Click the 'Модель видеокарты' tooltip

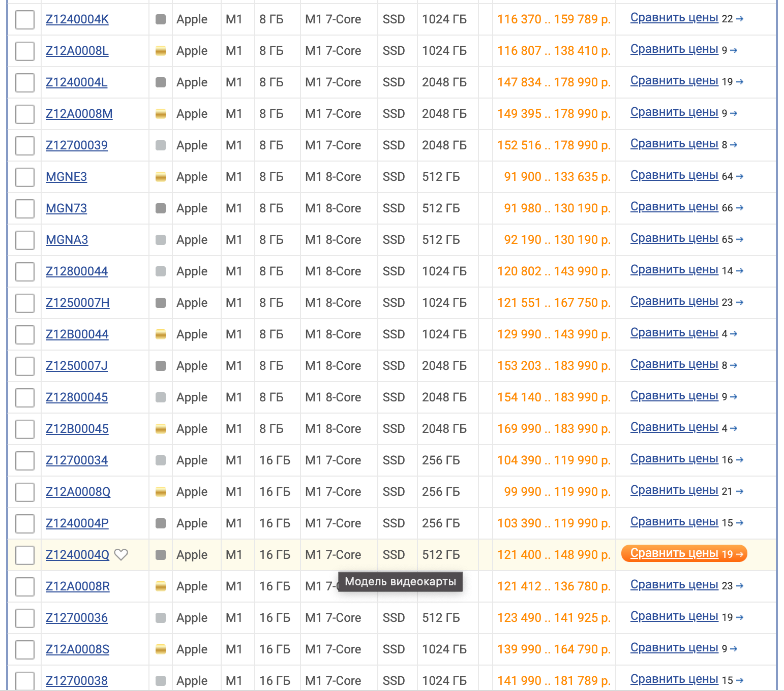coord(401,582)
